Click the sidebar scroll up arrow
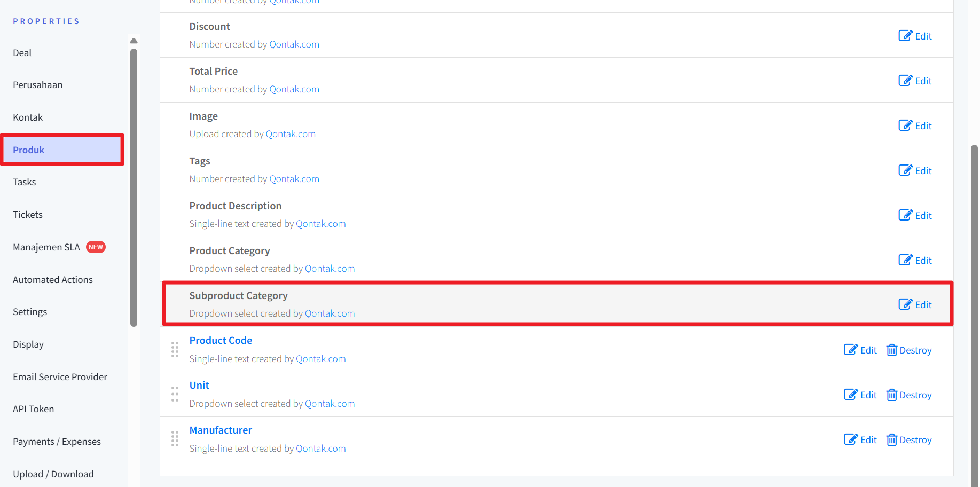The width and height of the screenshot is (980, 487). pyautogui.click(x=134, y=41)
